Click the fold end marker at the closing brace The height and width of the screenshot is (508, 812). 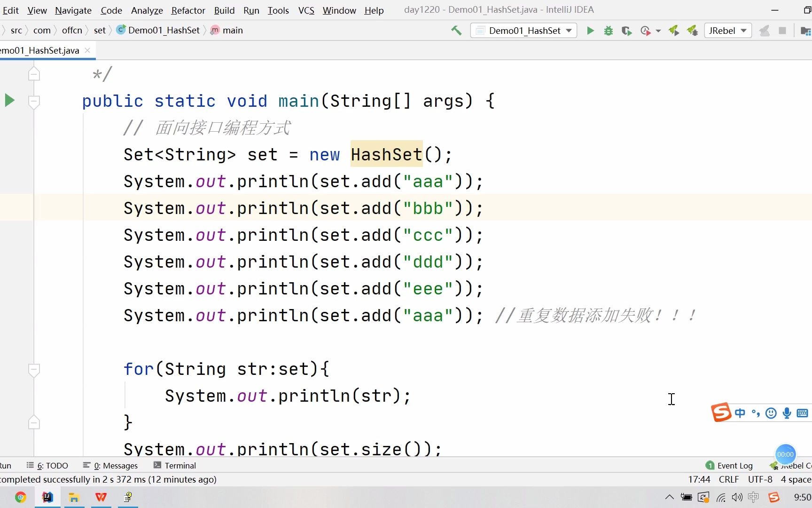click(34, 422)
